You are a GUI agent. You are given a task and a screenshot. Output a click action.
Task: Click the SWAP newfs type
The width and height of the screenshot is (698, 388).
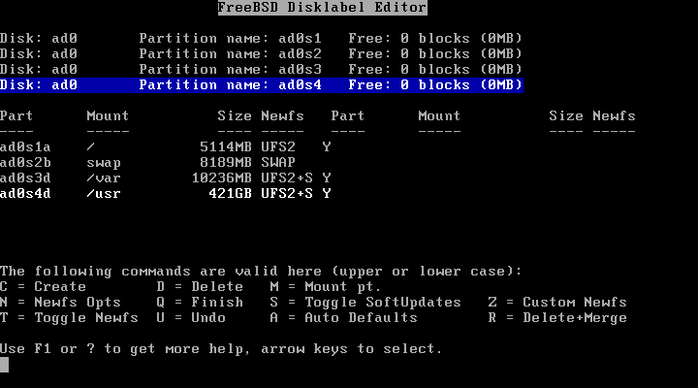click(x=278, y=163)
